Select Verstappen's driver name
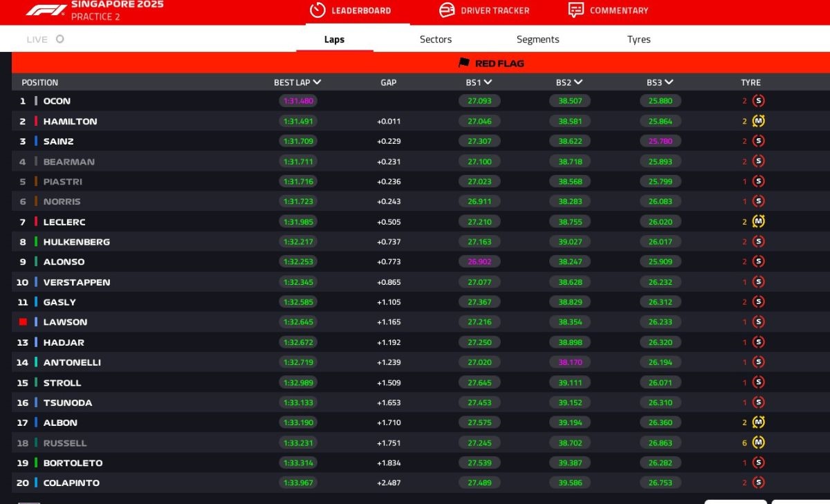The image size is (830, 504). [77, 282]
